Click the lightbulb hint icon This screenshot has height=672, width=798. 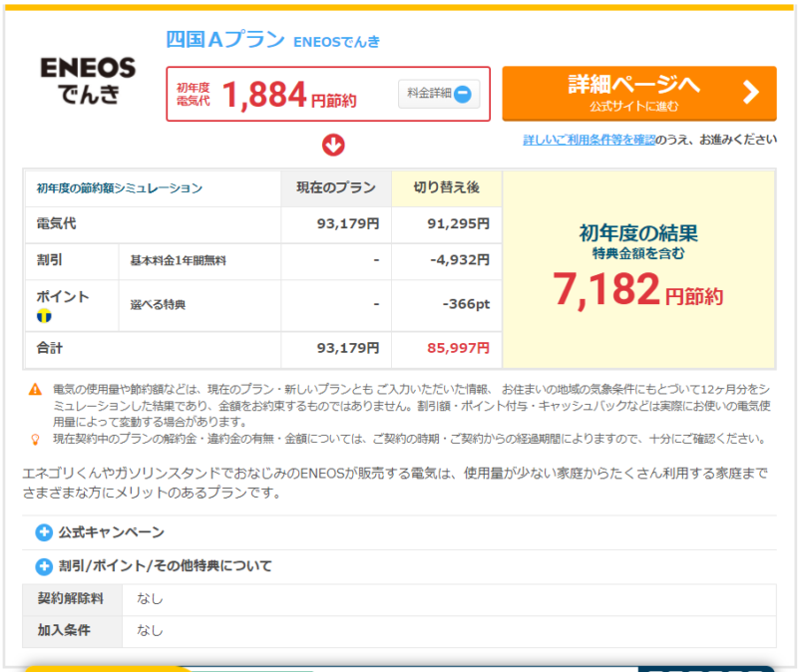(x=35, y=440)
